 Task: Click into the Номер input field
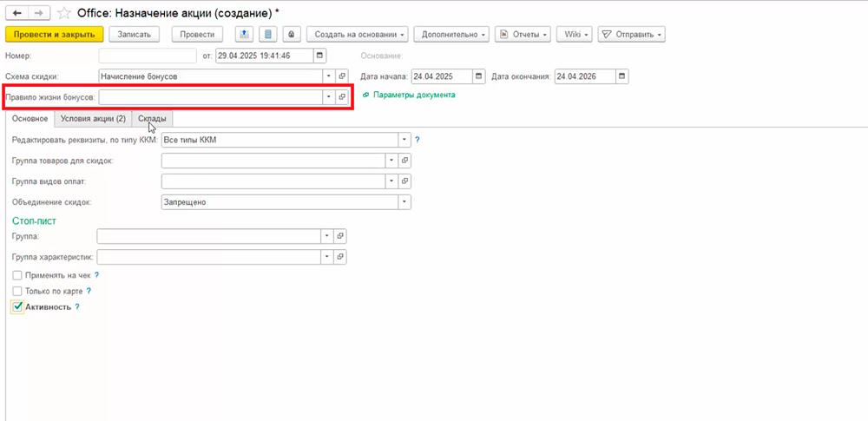click(147, 56)
